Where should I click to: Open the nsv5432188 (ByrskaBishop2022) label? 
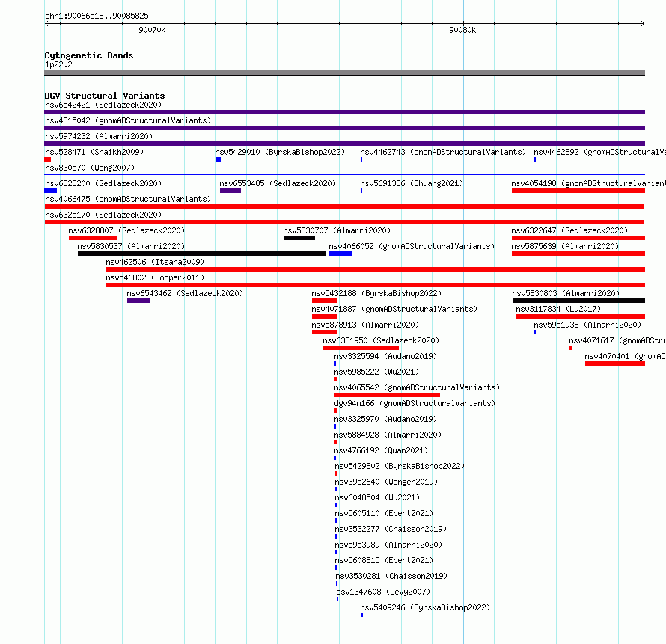[x=376, y=293]
